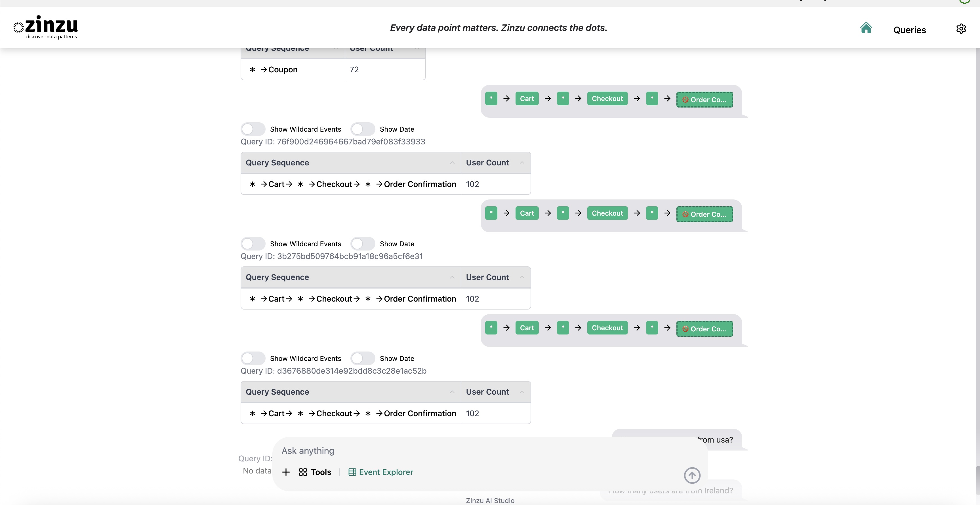Toggle the first Show Wildcard Events switch

pos(253,129)
